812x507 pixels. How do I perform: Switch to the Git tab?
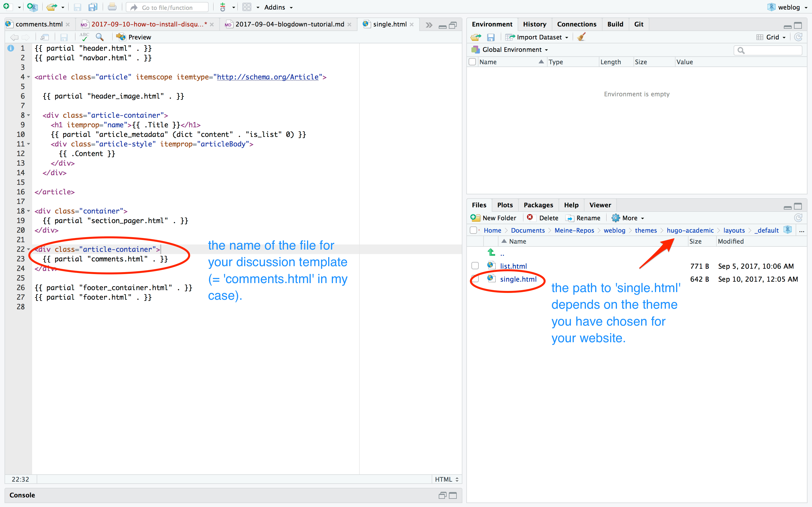tap(638, 24)
